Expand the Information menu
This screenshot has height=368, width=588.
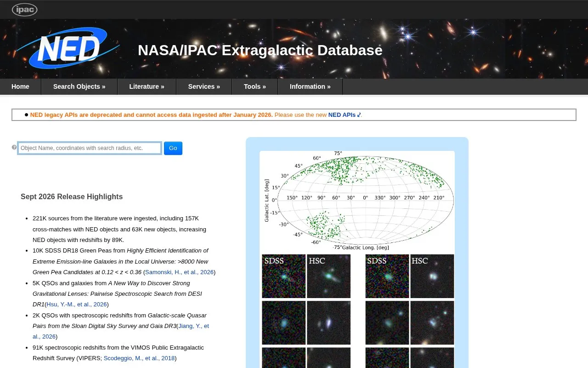310,86
